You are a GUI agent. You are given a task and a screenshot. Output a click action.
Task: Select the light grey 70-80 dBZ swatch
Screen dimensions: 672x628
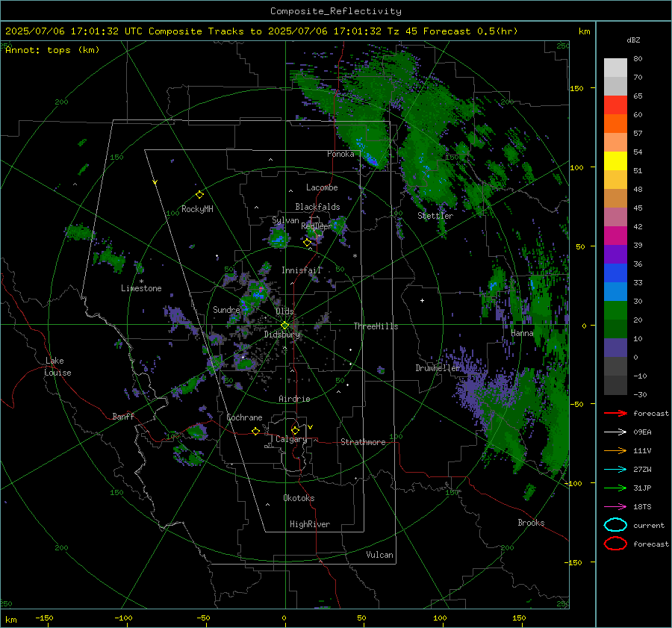click(615, 68)
